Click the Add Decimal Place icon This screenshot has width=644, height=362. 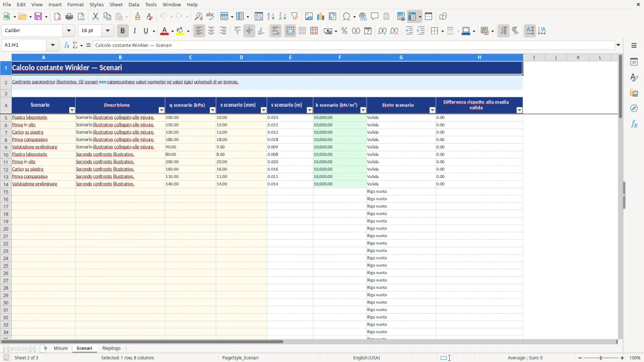(382, 31)
